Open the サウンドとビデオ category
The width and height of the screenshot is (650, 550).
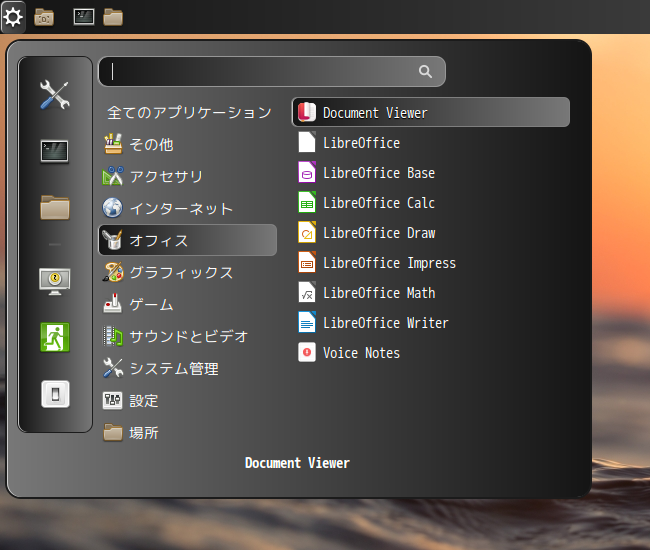coord(187,336)
